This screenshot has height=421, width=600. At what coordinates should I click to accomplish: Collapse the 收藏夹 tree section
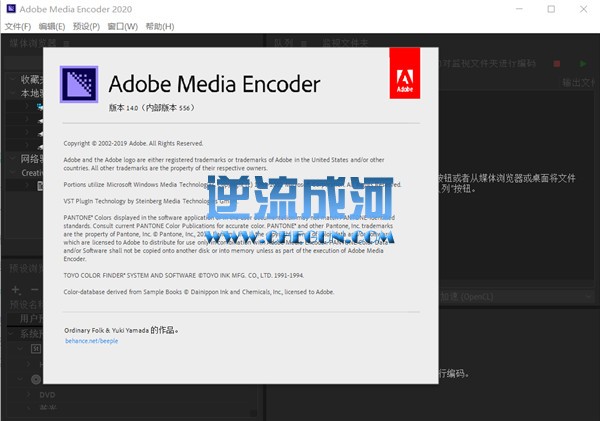[13, 79]
